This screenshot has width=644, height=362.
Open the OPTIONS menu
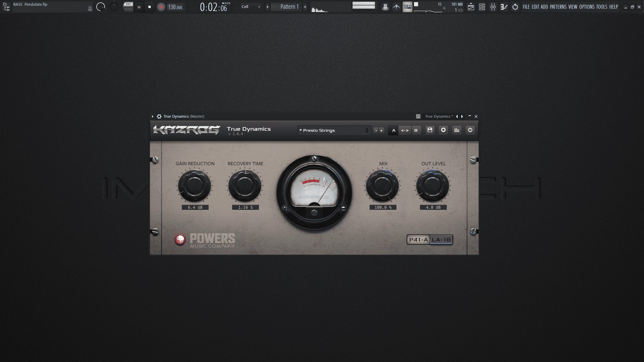click(587, 7)
